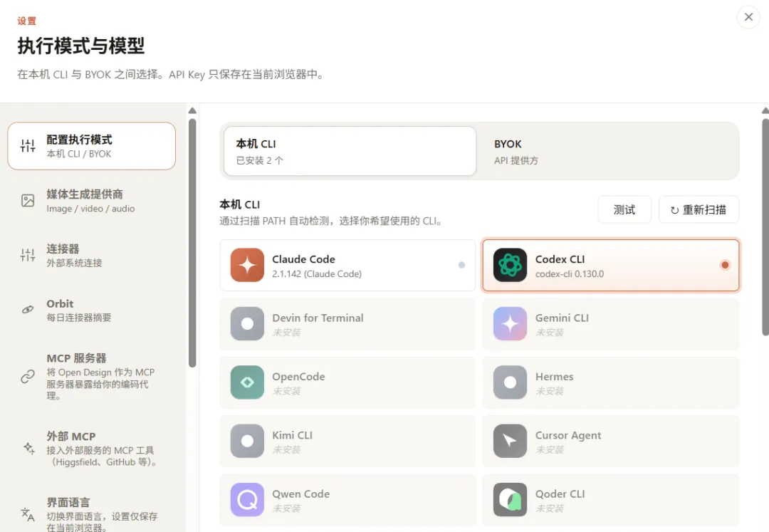Click the main panel scrollbar thumb
Image resolution: width=769 pixels, height=532 pixels.
[x=765, y=227]
